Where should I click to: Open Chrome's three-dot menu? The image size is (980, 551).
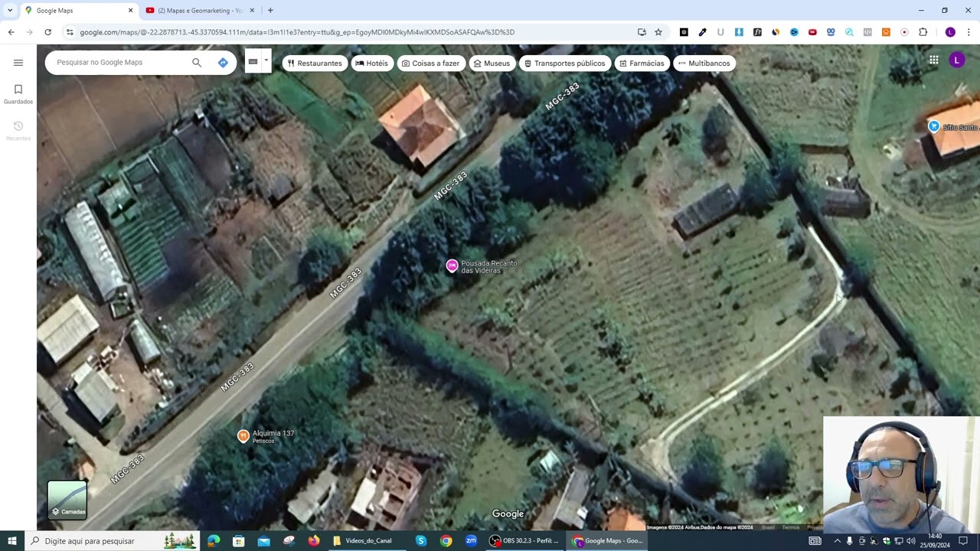[x=969, y=32]
